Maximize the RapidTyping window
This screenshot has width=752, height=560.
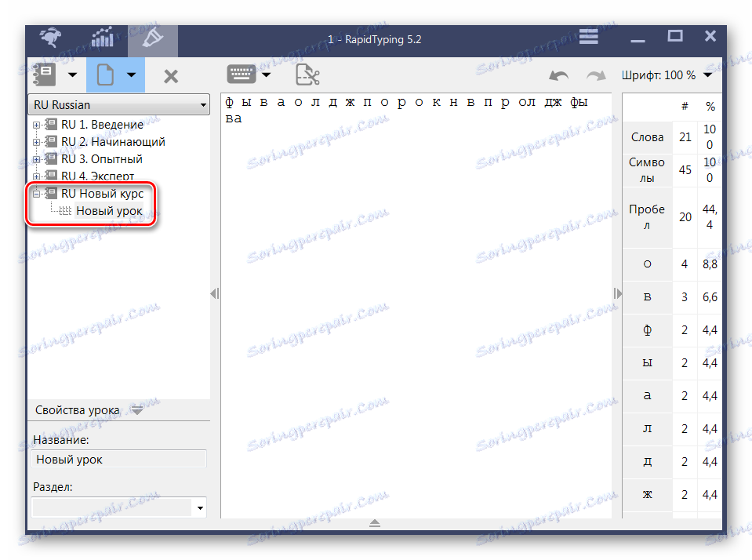pos(675,36)
